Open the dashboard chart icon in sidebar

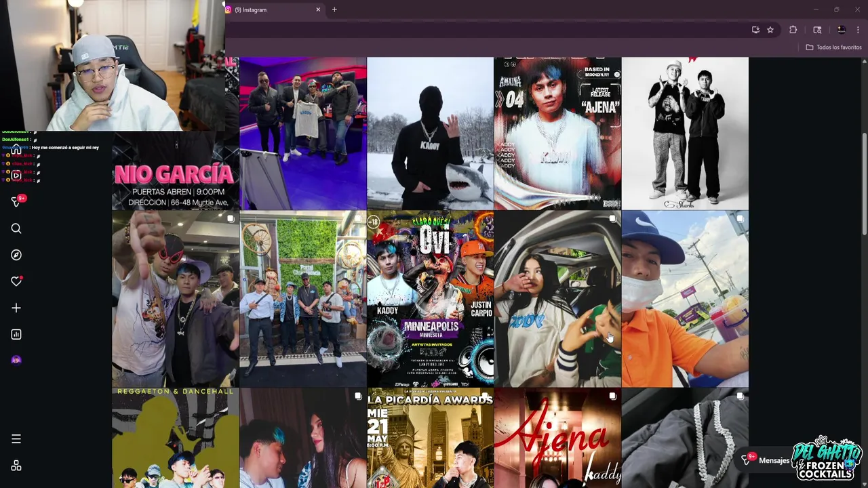pos(16,334)
